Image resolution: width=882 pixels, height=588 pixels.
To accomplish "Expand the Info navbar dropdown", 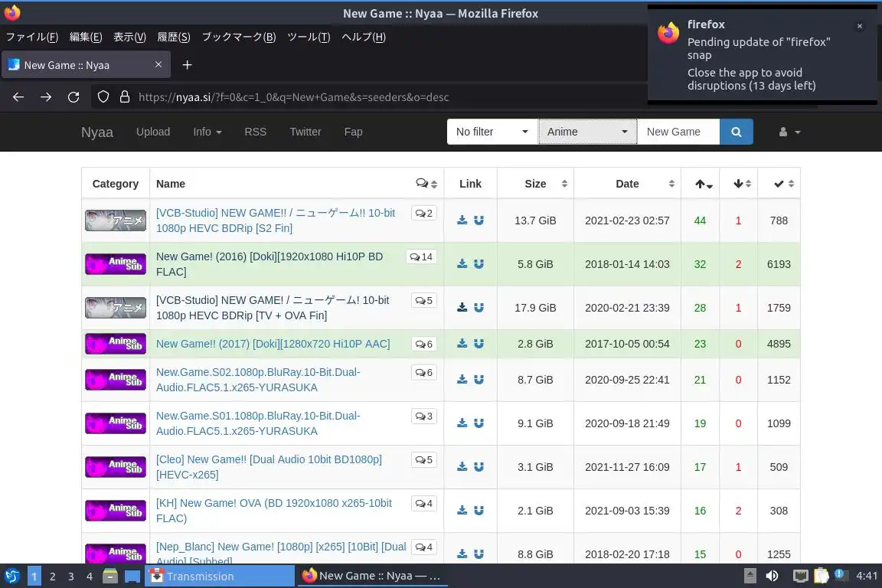I will [x=207, y=132].
